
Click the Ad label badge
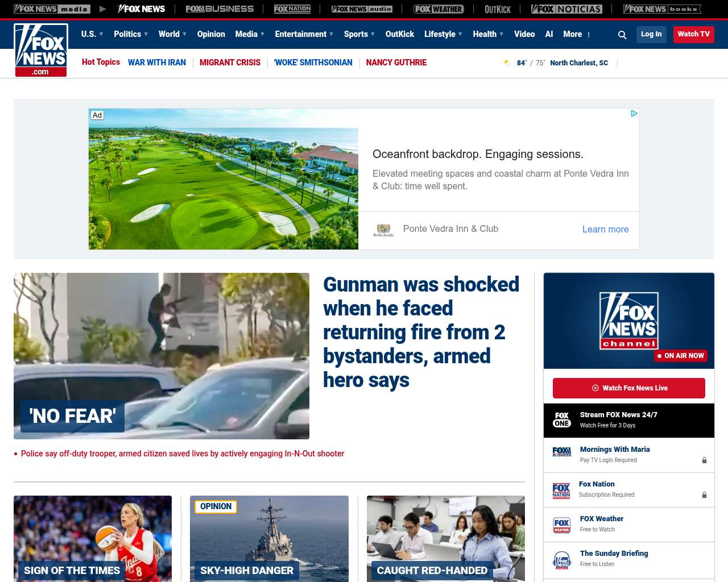point(97,115)
